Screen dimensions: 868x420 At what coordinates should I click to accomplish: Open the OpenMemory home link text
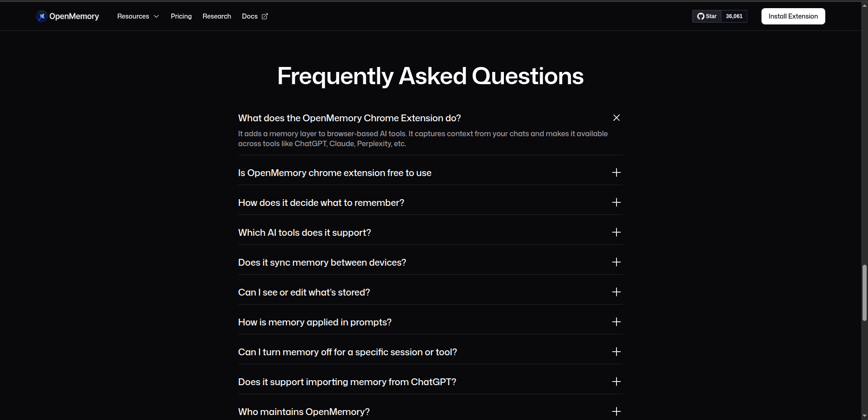(74, 16)
